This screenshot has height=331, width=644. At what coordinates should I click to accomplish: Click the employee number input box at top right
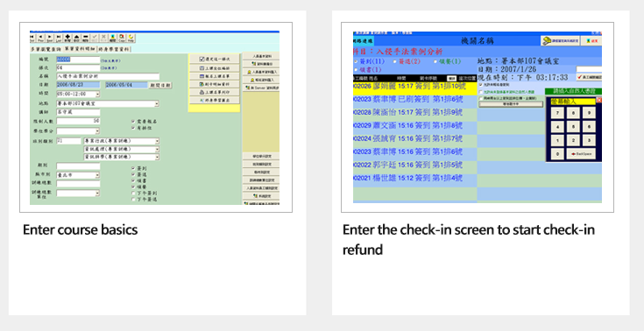[x=589, y=69]
